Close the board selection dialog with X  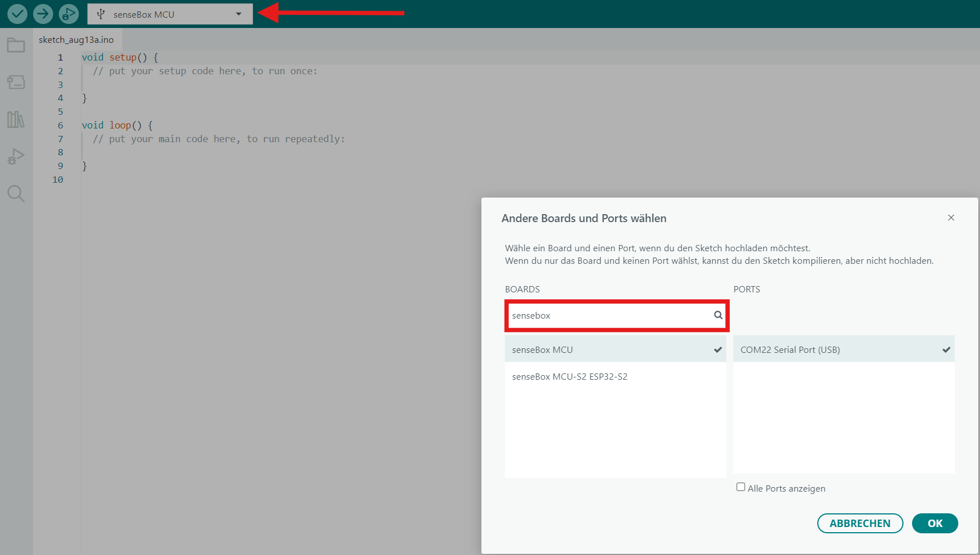tap(951, 218)
